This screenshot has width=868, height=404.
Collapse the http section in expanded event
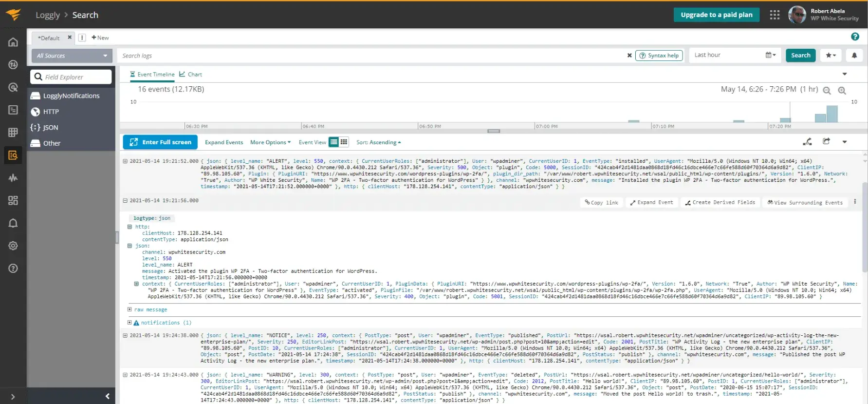(130, 227)
